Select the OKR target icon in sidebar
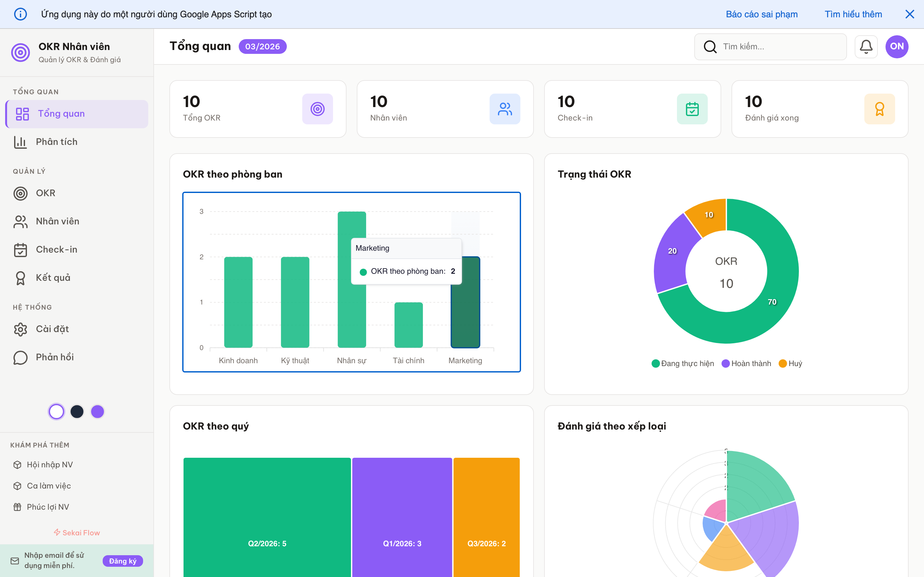This screenshot has height=577, width=924. [x=20, y=193]
